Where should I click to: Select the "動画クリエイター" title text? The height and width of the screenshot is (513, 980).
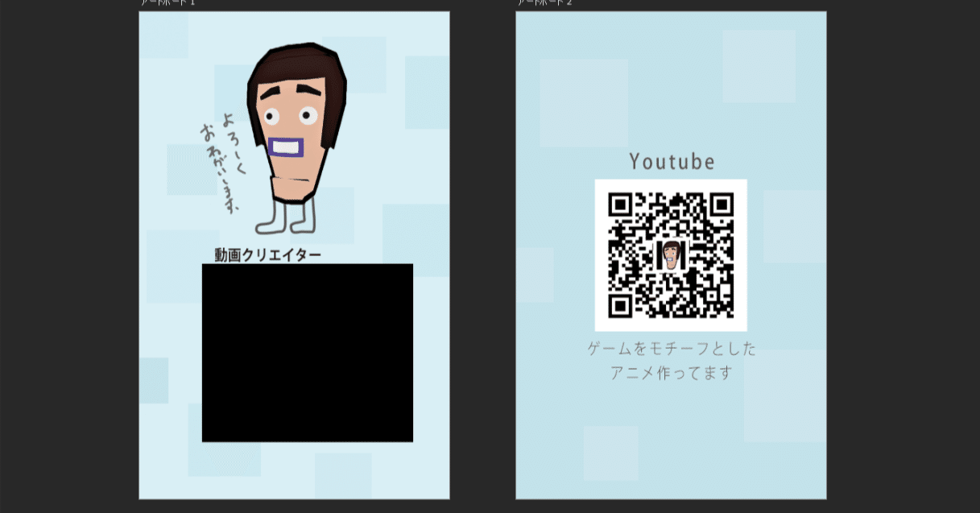click(268, 255)
